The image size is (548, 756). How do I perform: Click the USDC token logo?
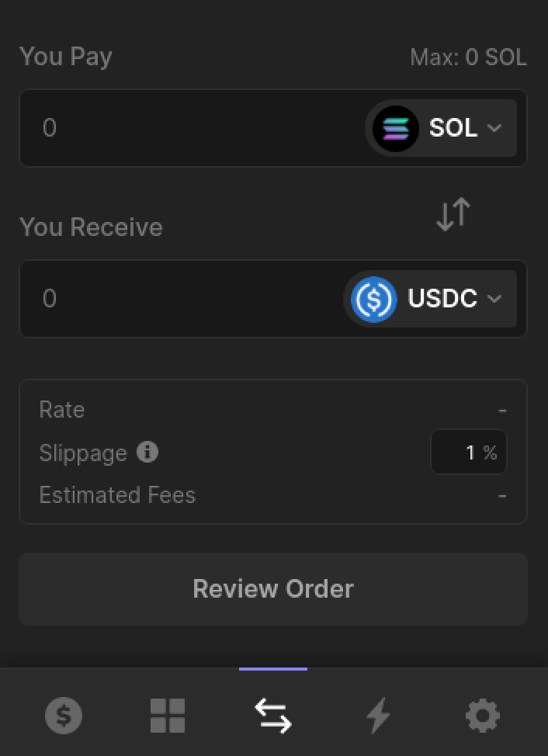point(373,299)
